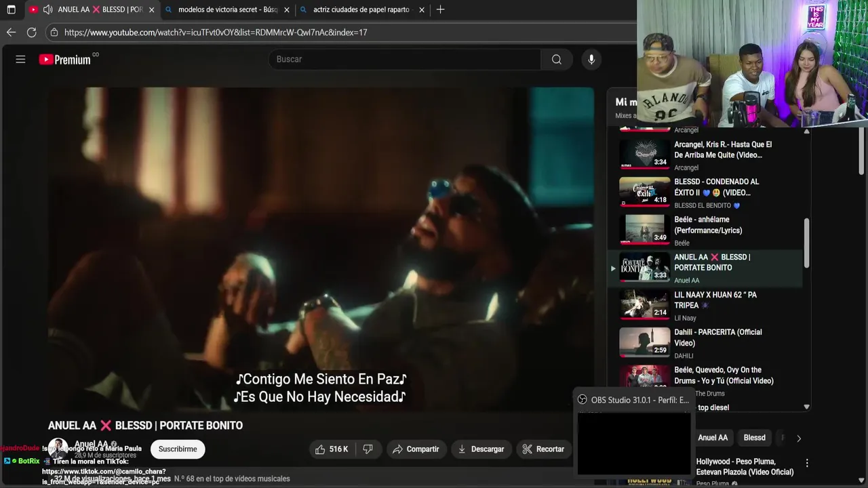
Task: Open Beéle, Quevedo, Ovy On the Drums title
Action: [724, 375]
